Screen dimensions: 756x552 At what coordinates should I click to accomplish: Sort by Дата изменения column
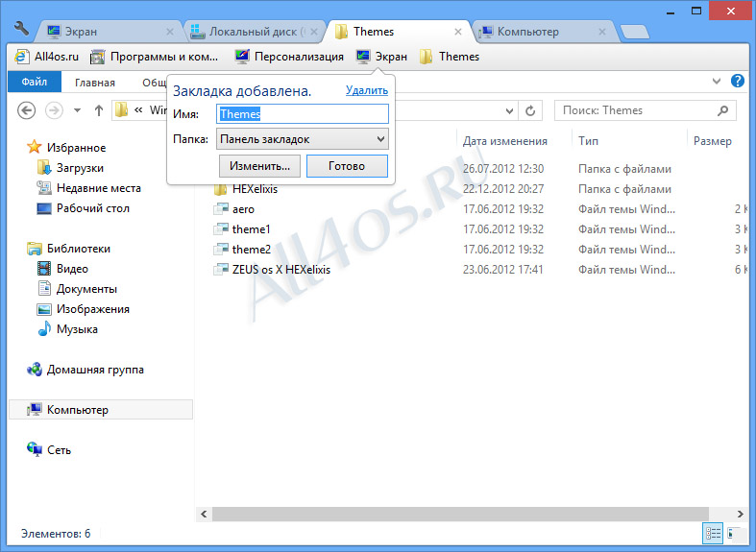(505, 141)
